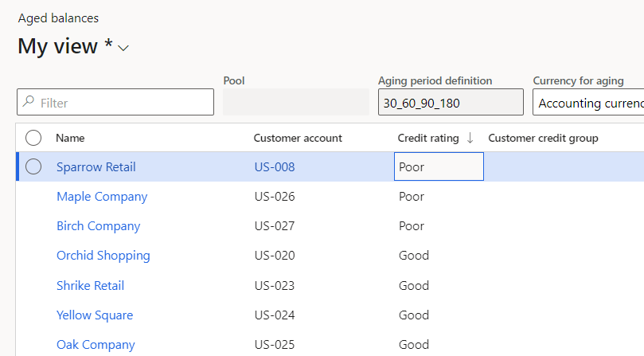The image size is (644, 356).
Task: Open the Maple Company link
Action: pyautogui.click(x=102, y=197)
